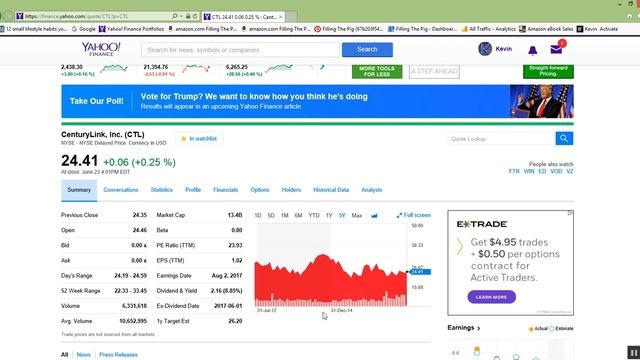Select the Estimate earnings legend marker

(552, 329)
